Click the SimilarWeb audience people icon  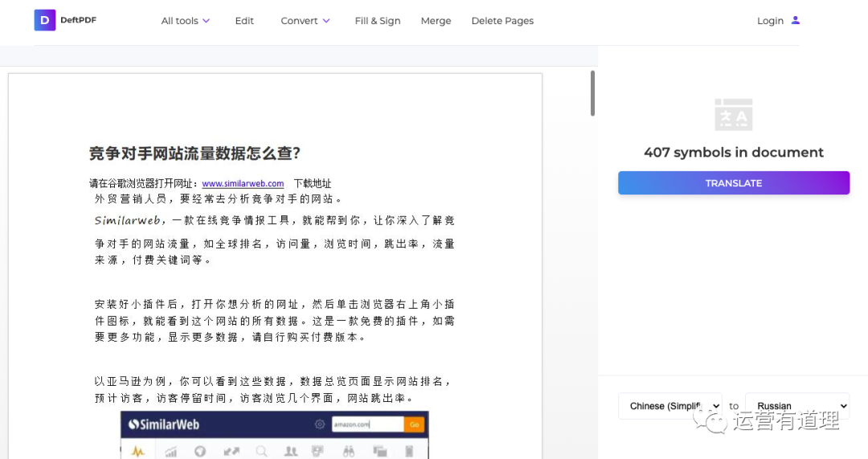(x=291, y=452)
